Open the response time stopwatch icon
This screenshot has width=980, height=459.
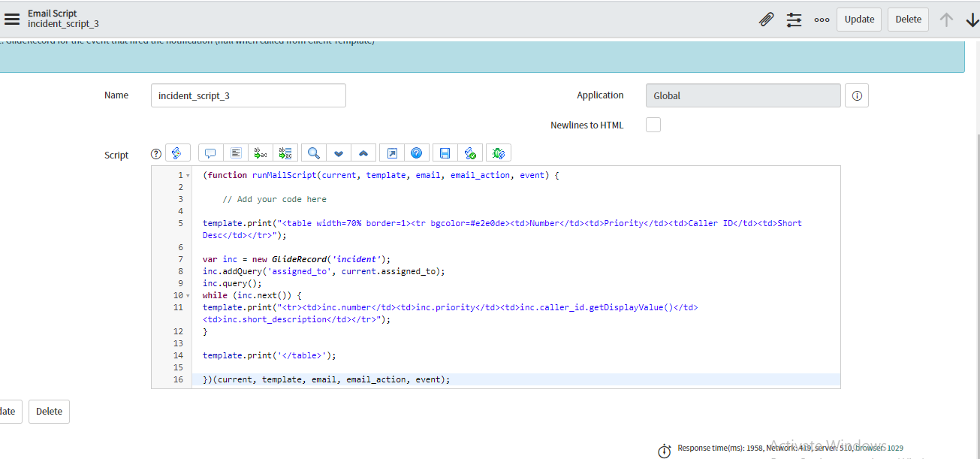point(665,451)
